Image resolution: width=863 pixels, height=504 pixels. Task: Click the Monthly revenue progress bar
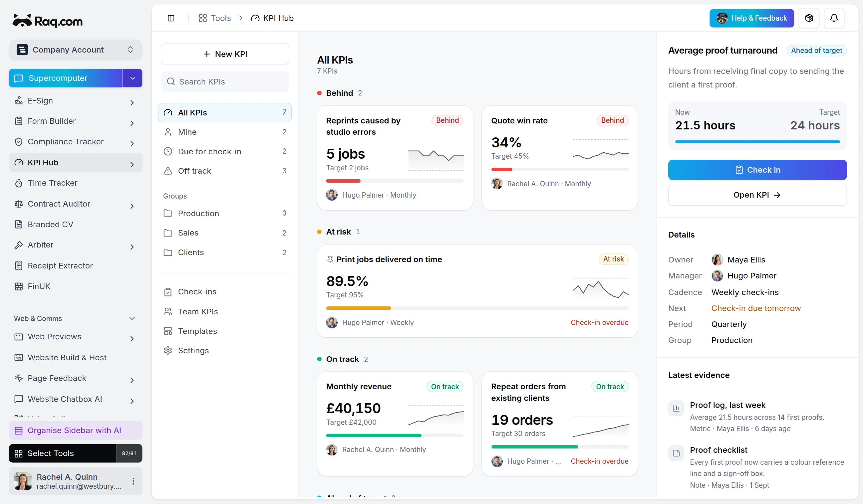(x=395, y=435)
